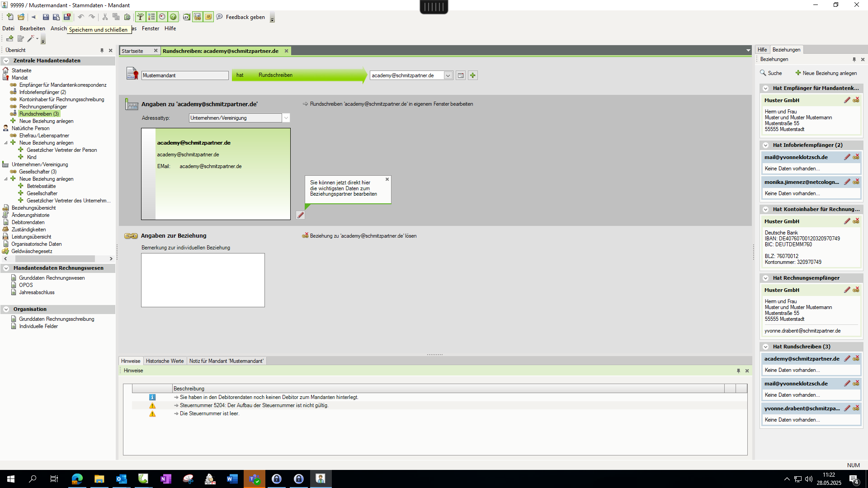Image resolution: width=868 pixels, height=488 pixels.
Task: Click the overview tree toolbar icon
Action: 141,17
